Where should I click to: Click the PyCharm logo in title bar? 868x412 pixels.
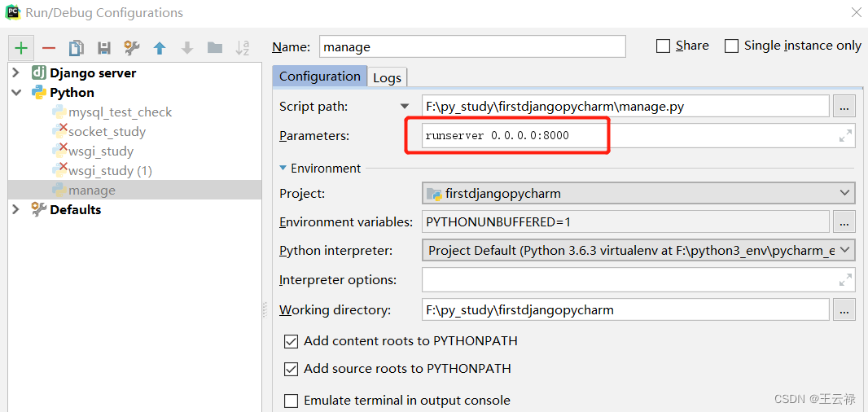point(13,12)
